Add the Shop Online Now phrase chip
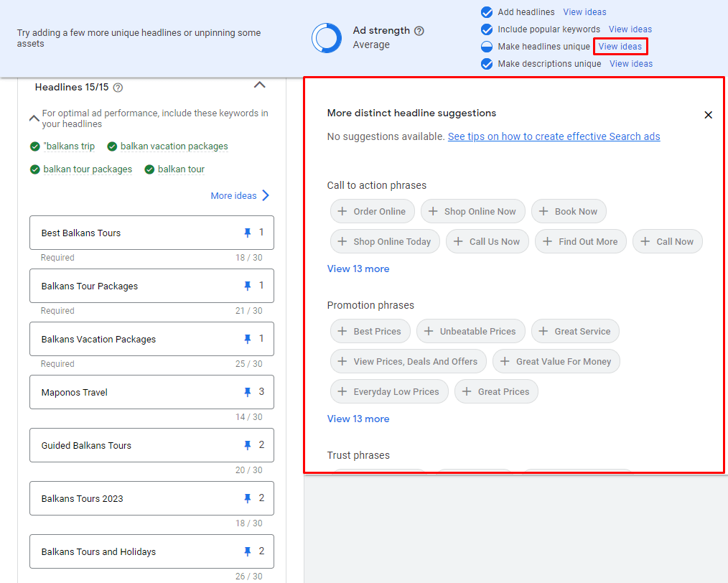This screenshot has height=583, width=728. [x=472, y=211]
